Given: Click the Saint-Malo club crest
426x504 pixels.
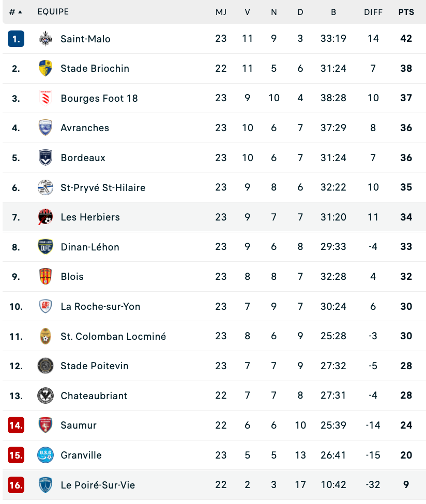Looking at the screenshot, I should [x=45, y=39].
